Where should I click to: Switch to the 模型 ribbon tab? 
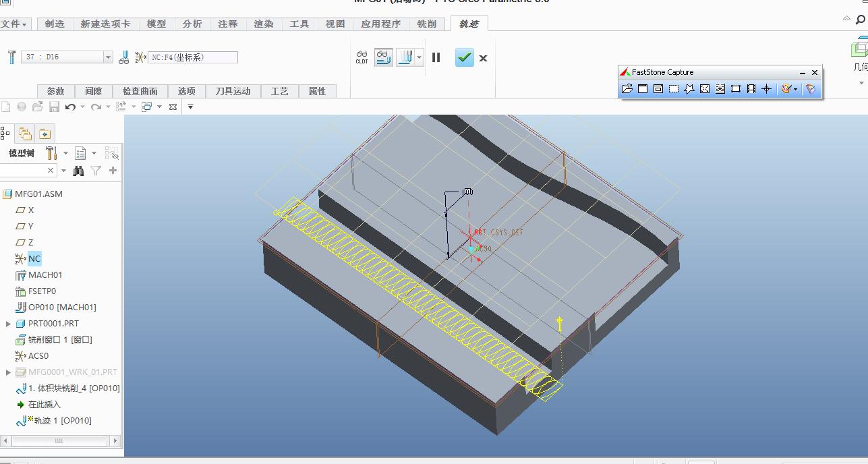[156, 24]
